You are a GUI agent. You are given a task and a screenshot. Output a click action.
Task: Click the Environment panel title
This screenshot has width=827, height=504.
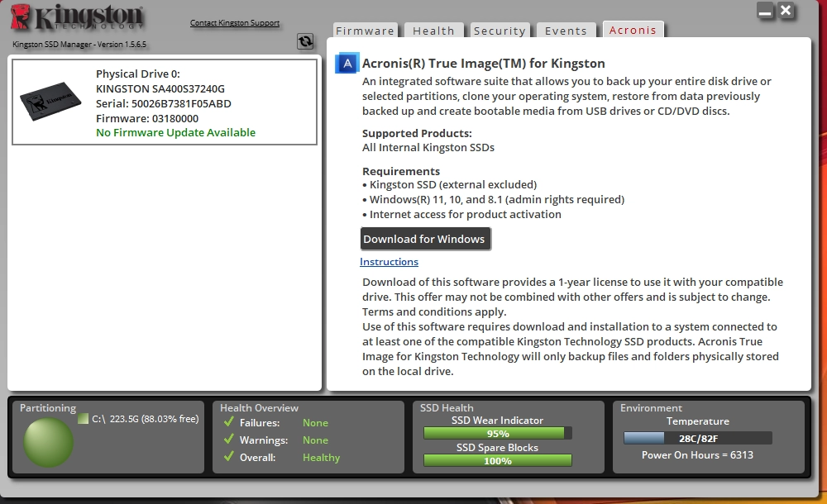point(651,408)
